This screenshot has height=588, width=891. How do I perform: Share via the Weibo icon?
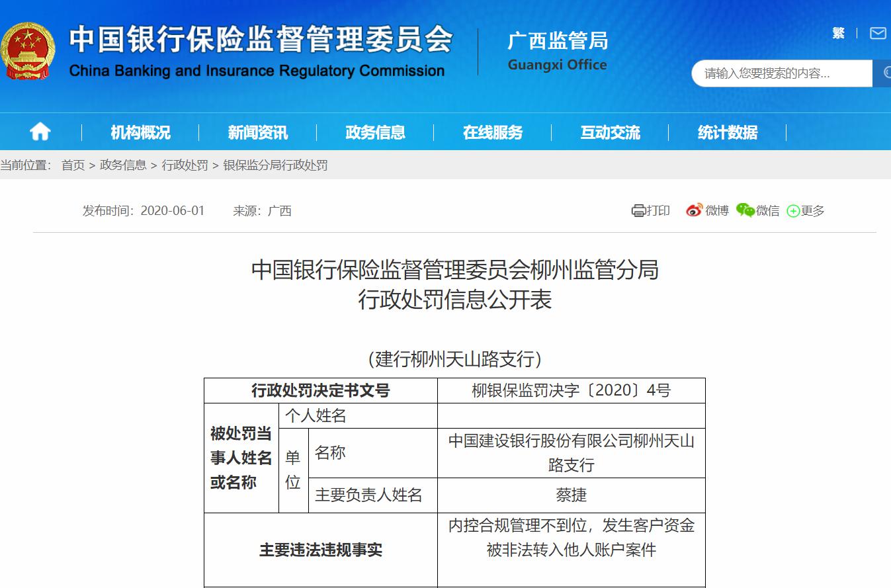(x=694, y=210)
